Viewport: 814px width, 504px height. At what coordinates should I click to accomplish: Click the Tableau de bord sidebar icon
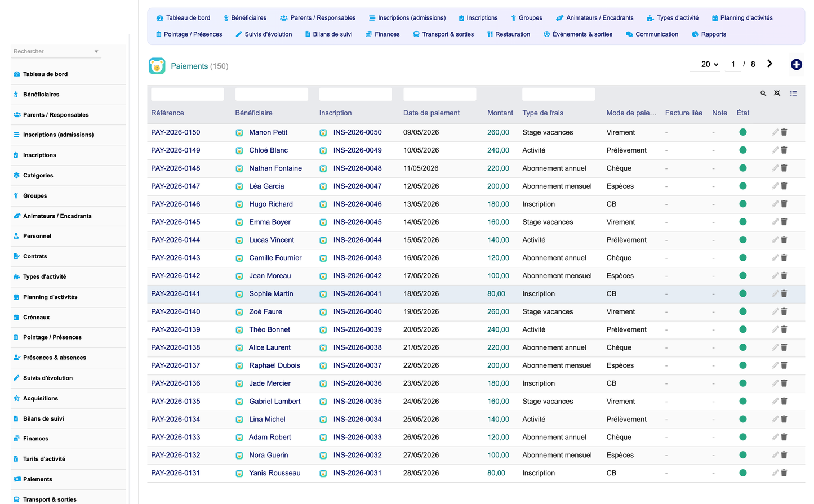tap(16, 74)
